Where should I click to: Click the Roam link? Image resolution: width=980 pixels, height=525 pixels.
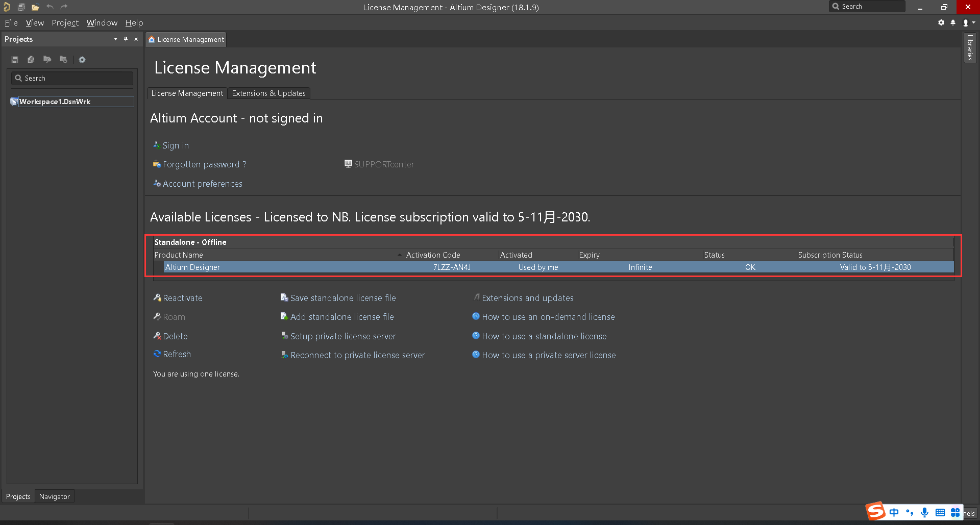click(169, 317)
